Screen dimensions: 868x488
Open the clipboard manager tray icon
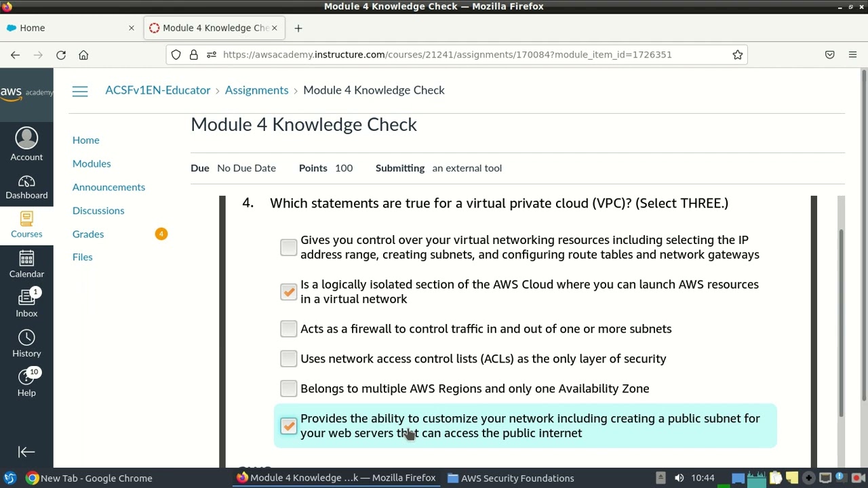click(x=776, y=478)
